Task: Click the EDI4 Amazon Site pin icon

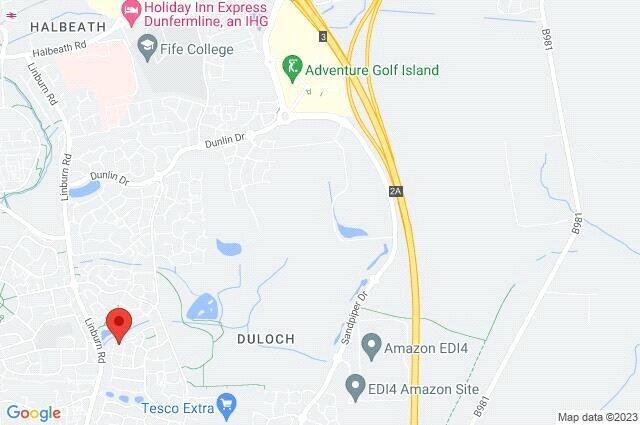Action: tap(355, 388)
